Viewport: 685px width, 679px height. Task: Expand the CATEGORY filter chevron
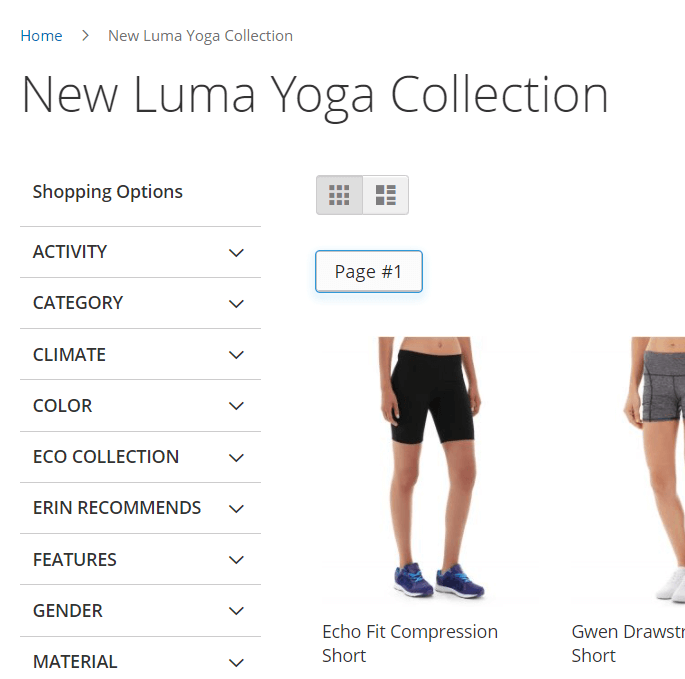236,304
